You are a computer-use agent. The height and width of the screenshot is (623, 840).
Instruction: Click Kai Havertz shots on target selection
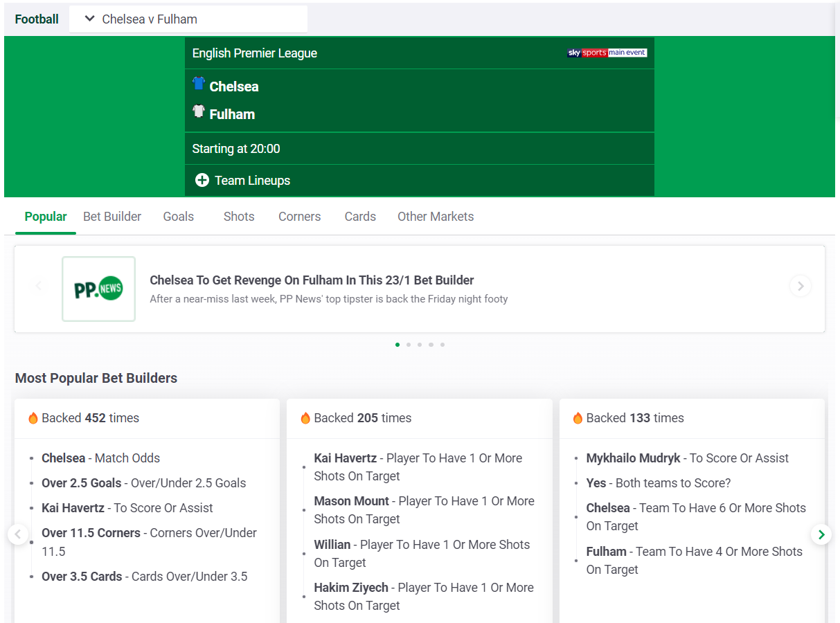click(x=418, y=467)
